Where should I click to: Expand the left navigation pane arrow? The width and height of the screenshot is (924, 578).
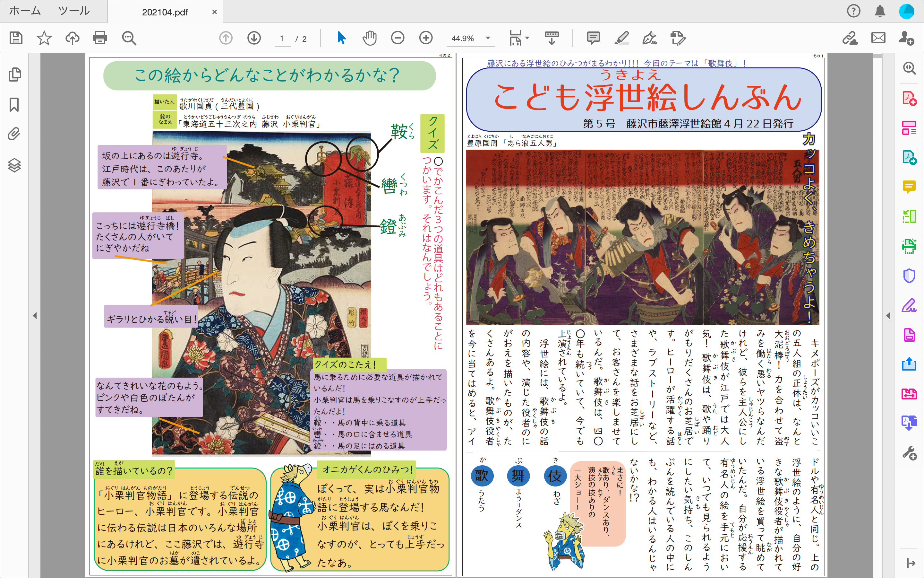35,316
